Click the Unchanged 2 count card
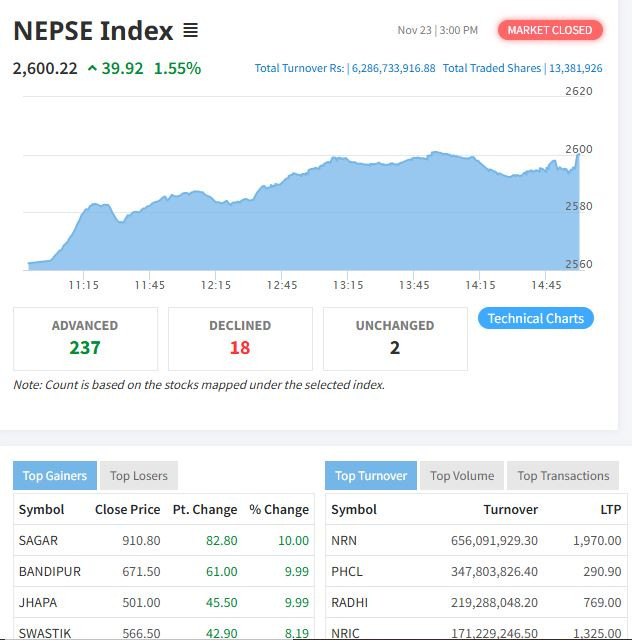This screenshot has width=632, height=640. click(x=395, y=339)
